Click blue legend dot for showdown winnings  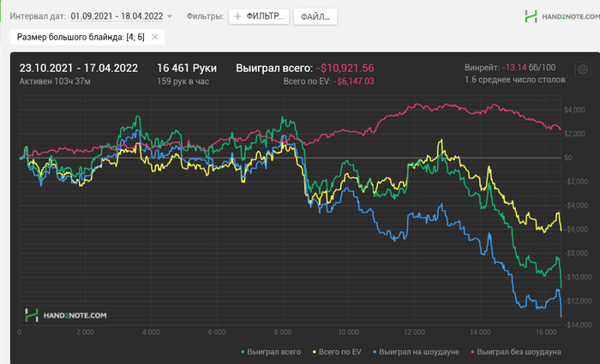point(375,352)
